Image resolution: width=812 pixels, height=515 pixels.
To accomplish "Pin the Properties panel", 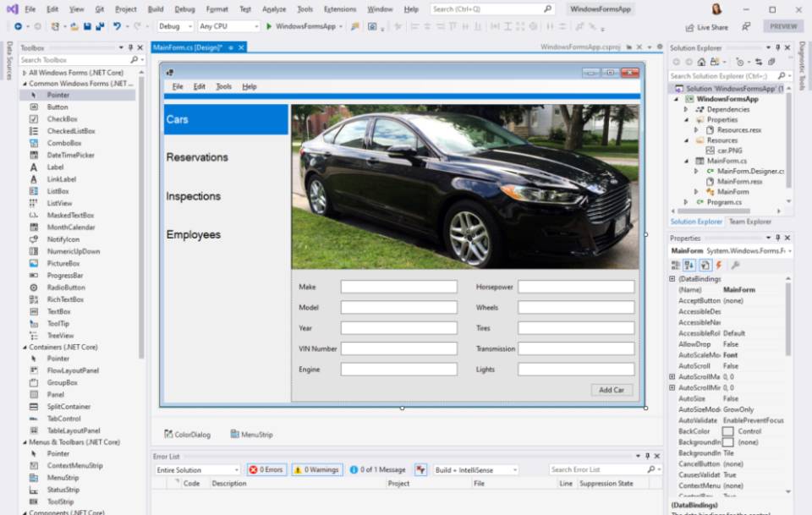I will 778,238.
